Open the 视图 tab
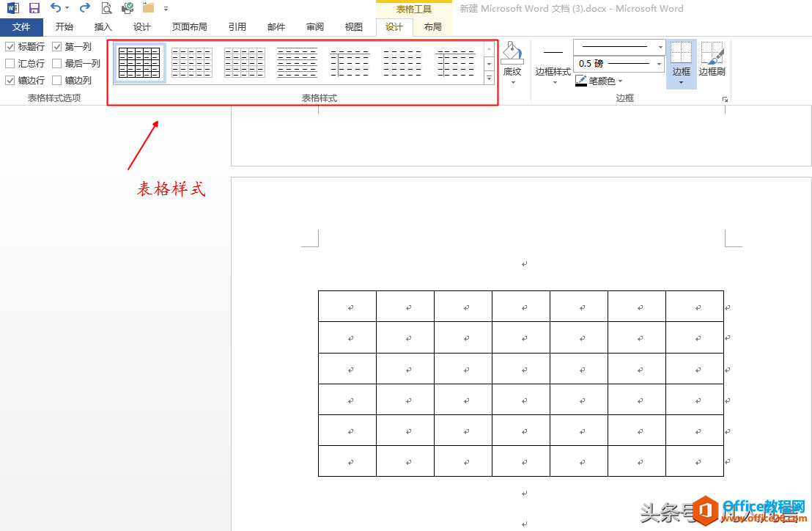812x531 pixels. pyautogui.click(x=354, y=27)
